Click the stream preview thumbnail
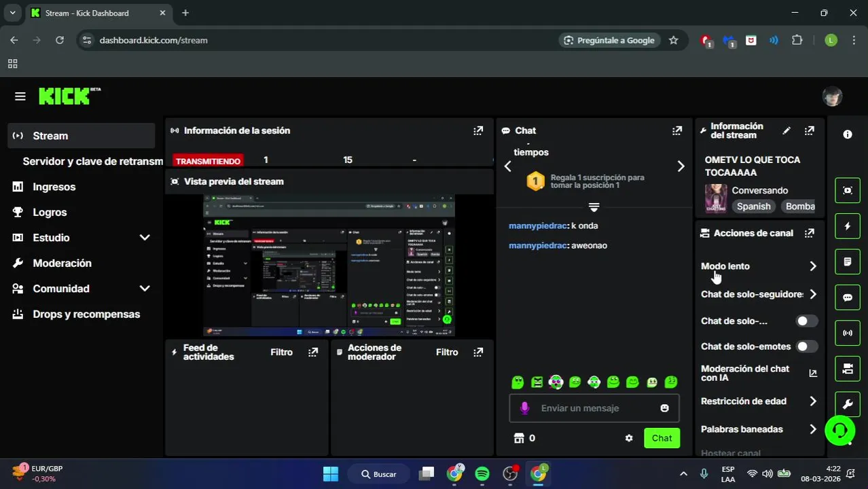 tap(329, 265)
